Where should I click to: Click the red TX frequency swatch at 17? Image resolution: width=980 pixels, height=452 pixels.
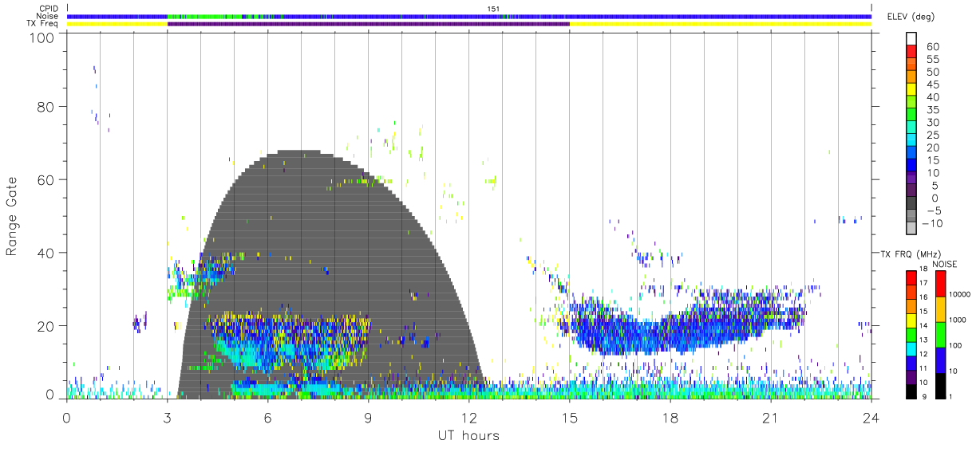tap(911, 277)
